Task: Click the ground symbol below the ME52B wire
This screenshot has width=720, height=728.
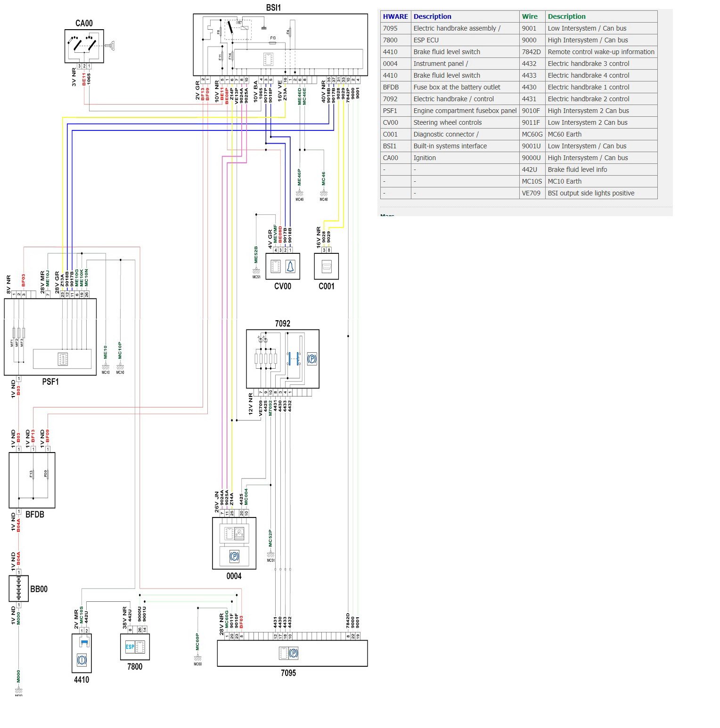Action: [256, 271]
